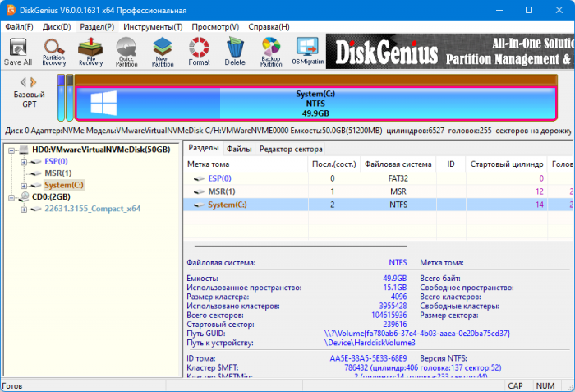Select HD0:VMwareVirtualNVMeDisk(50GB) in tree
The width and height of the screenshot is (575, 392).
tap(101, 150)
